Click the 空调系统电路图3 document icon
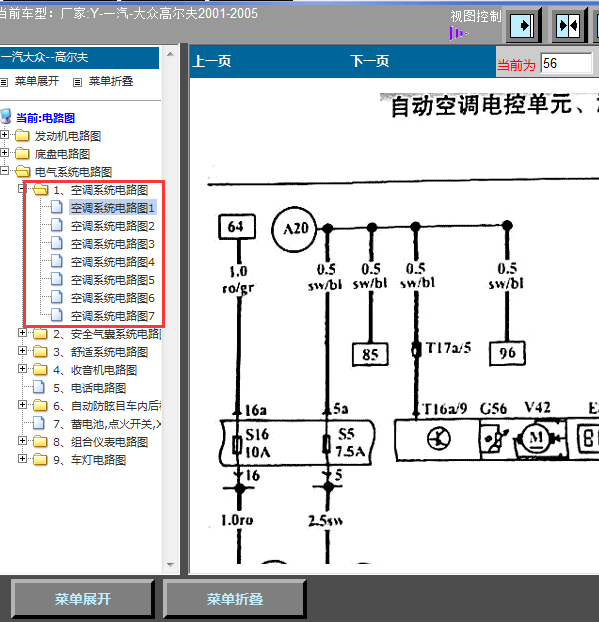This screenshot has height=622, width=599. point(57,243)
